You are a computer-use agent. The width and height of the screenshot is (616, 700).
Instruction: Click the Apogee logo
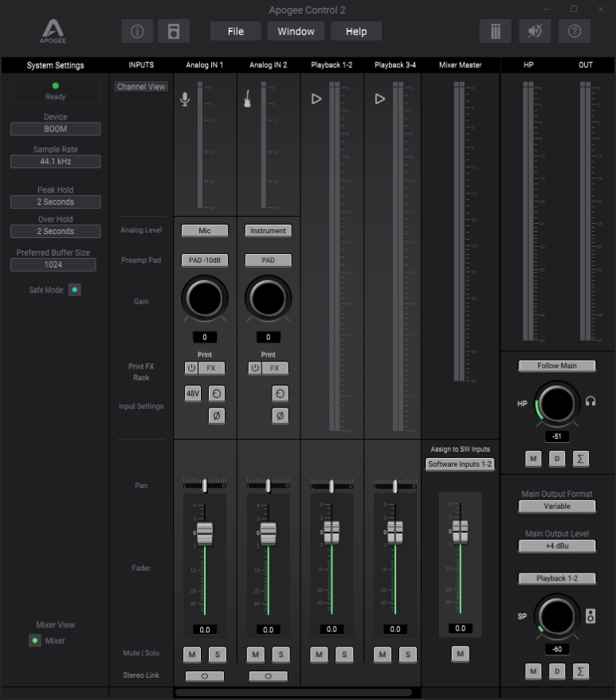point(53,31)
